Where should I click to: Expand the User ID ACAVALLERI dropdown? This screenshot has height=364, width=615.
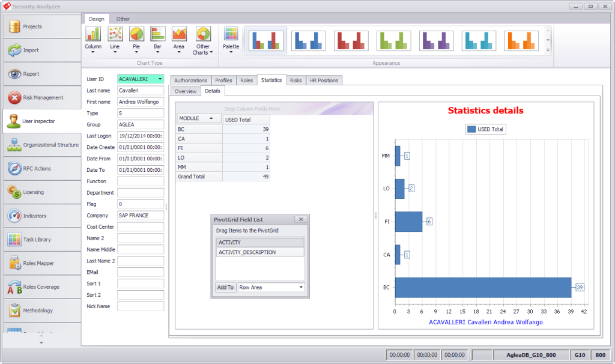tap(160, 79)
